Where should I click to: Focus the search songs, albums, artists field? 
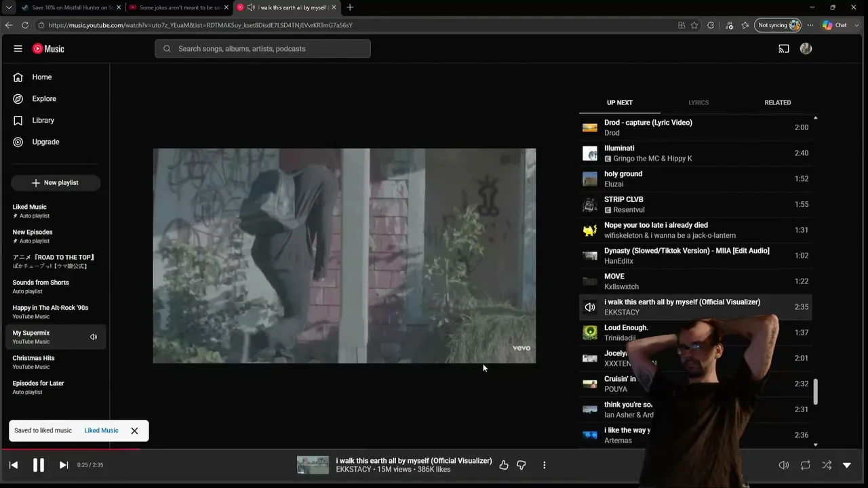(x=262, y=49)
